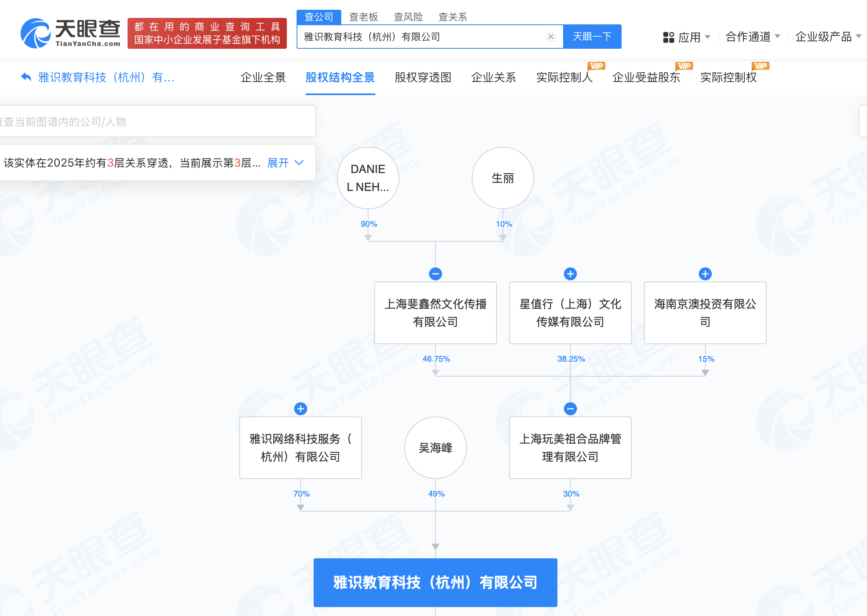The width and height of the screenshot is (867, 616).
Task: Switch to the 股权穿透图 tab
Action: (x=423, y=77)
